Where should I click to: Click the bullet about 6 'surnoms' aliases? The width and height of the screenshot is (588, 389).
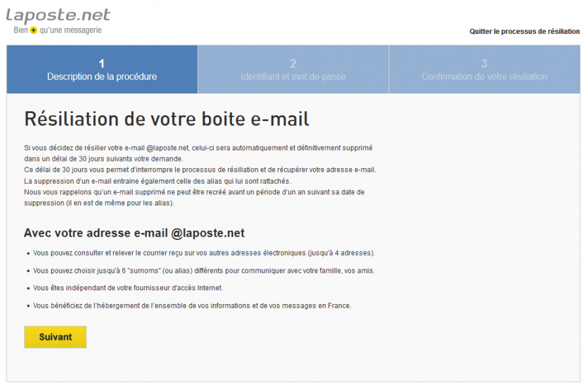203,270
